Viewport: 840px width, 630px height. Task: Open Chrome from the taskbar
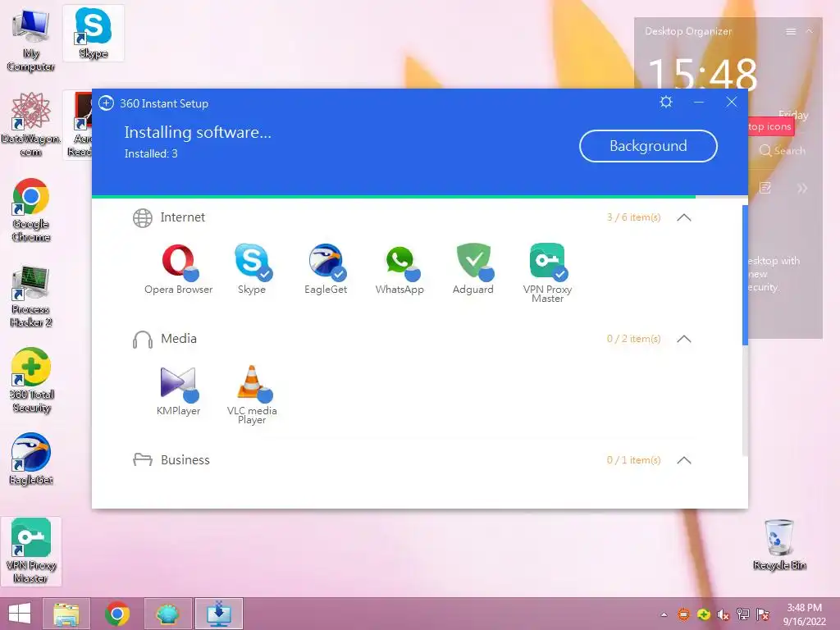click(x=117, y=614)
